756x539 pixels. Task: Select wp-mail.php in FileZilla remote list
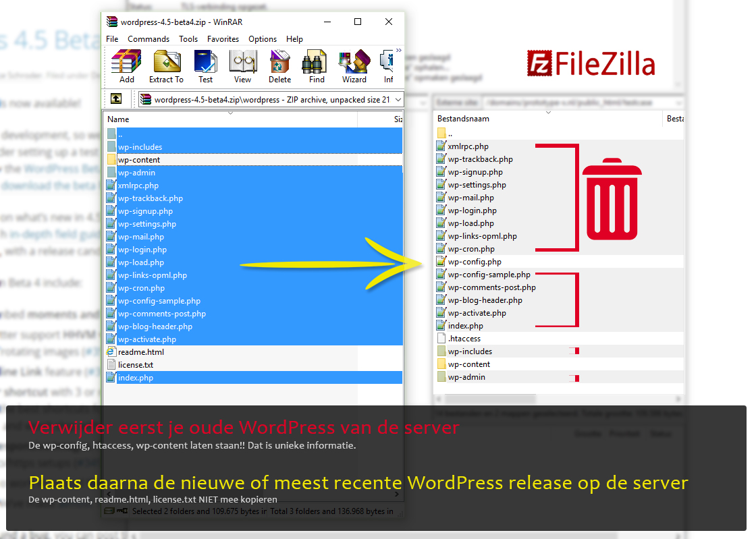tap(559, 198)
